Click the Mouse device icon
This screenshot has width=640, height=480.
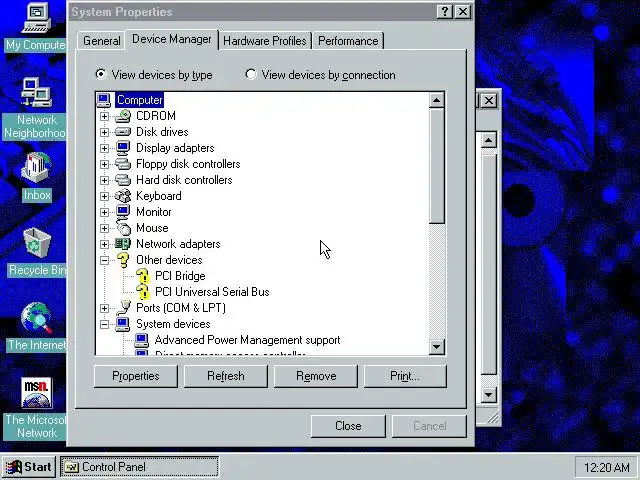click(x=123, y=228)
